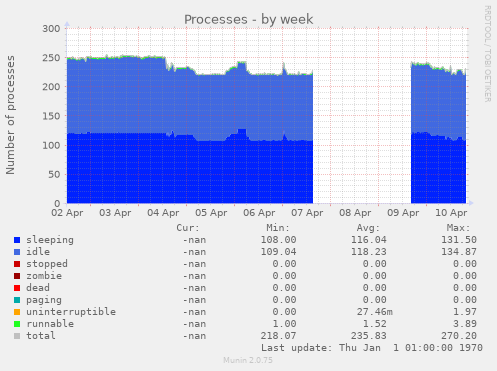This screenshot has height=371, width=497.
Task: Click idle avg value 118.23
Action: point(369,252)
